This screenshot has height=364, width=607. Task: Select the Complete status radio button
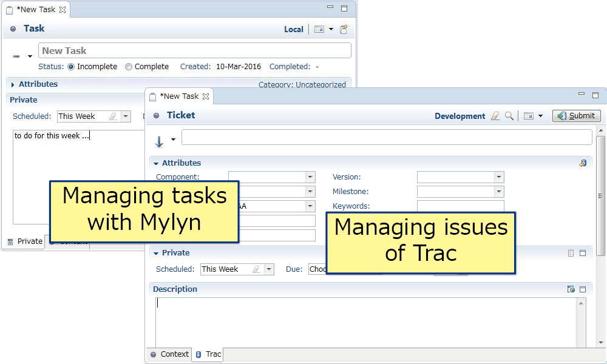coord(129,67)
